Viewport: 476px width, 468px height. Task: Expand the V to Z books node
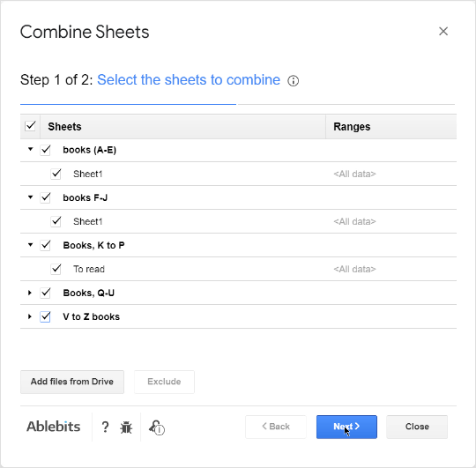pyautogui.click(x=30, y=316)
